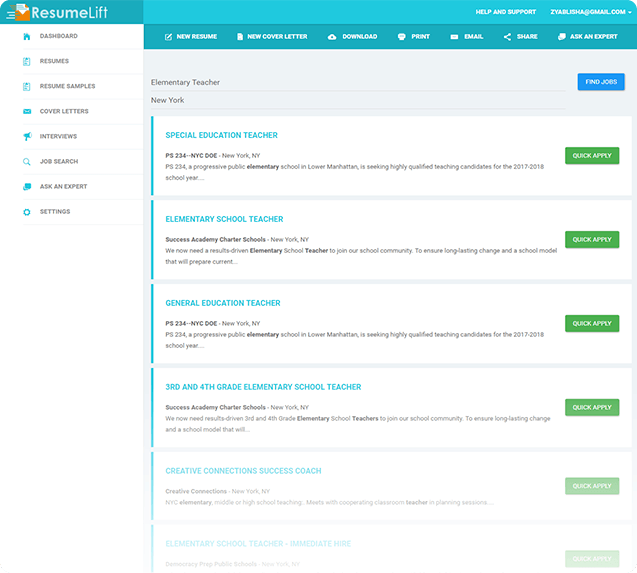Click the Interviews megaphone icon
The image size is (637, 573).
click(27, 137)
